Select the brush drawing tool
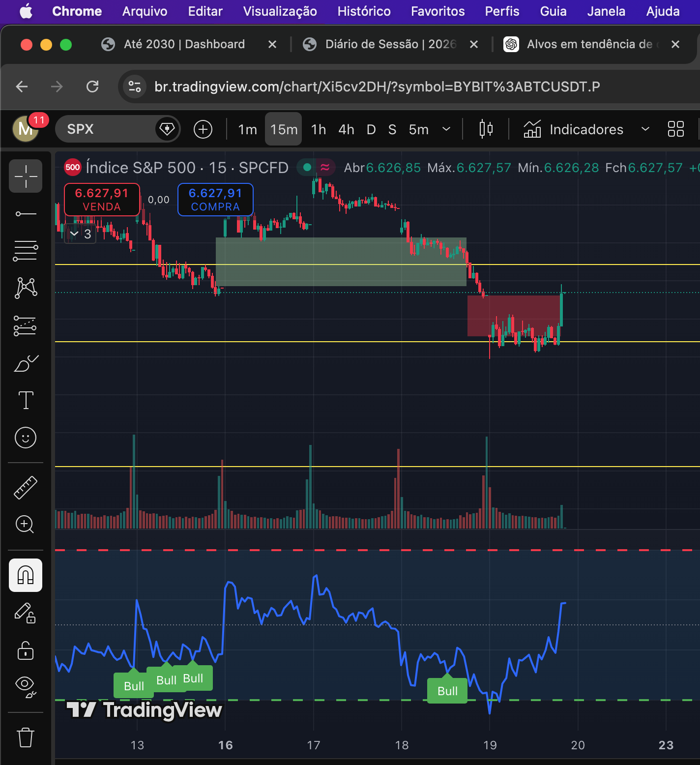This screenshot has height=765, width=700. [26, 364]
